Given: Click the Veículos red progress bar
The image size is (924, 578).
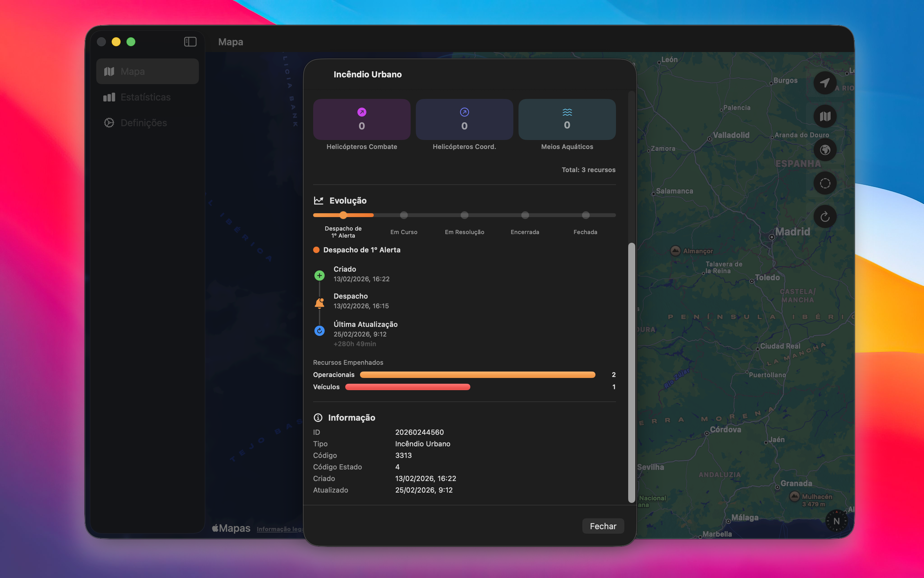Looking at the screenshot, I should (407, 387).
